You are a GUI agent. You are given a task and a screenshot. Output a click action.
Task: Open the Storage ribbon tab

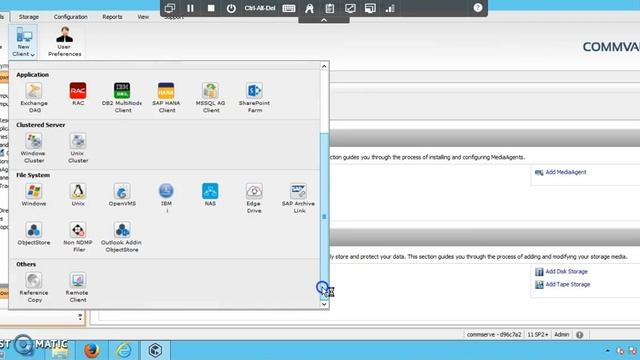[x=29, y=17]
